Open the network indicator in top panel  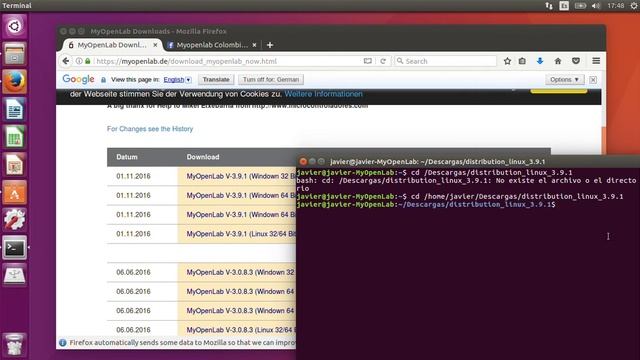point(549,6)
